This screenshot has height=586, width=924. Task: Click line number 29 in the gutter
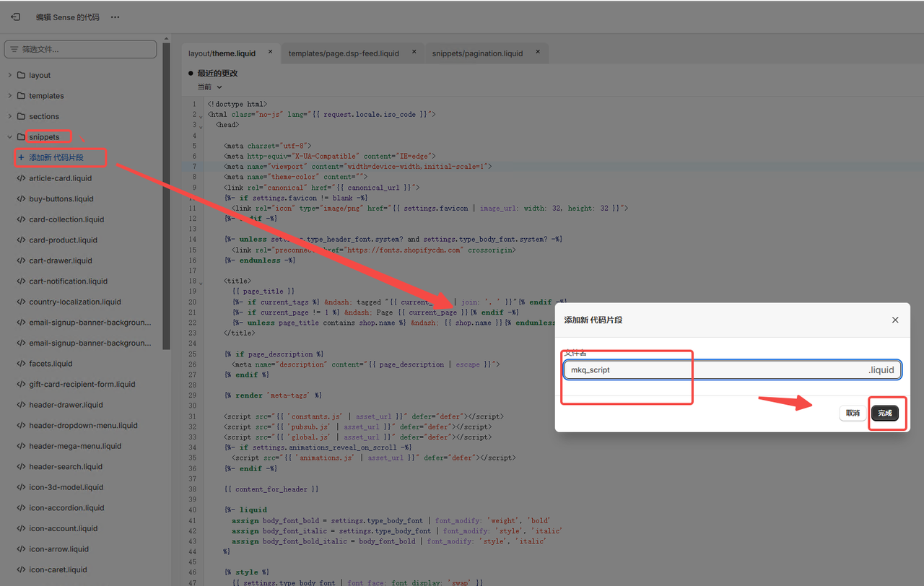coord(192,395)
